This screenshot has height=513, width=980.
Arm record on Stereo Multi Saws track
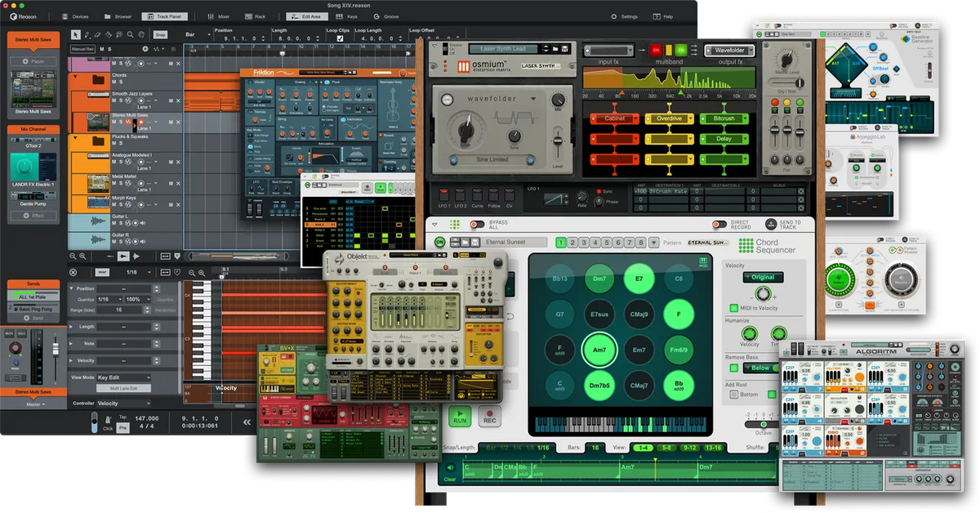[x=140, y=123]
